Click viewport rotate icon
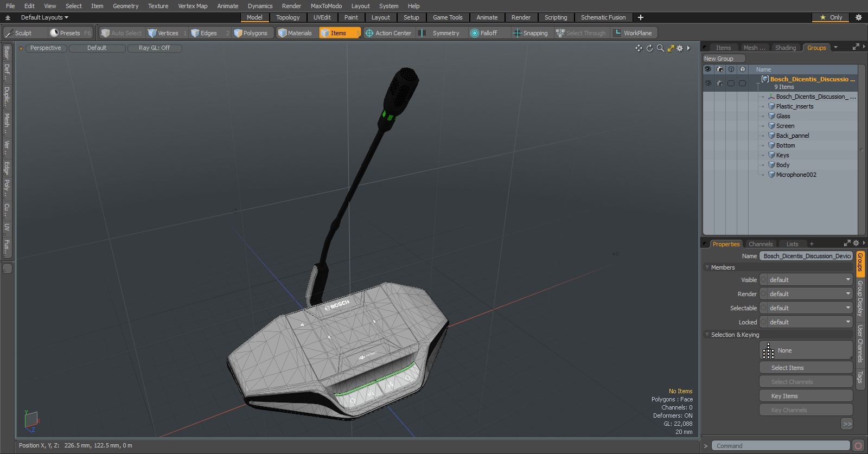The width and height of the screenshot is (868, 454). click(649, 48)
